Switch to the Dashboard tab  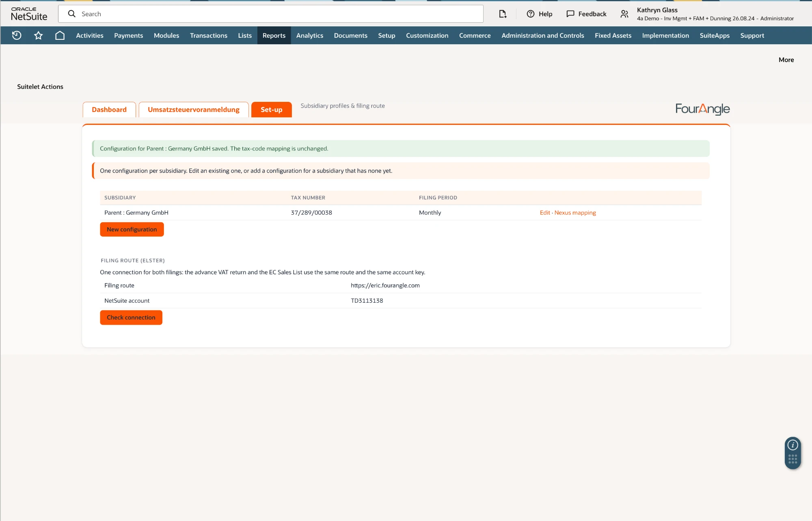click(x=109, y=110)
